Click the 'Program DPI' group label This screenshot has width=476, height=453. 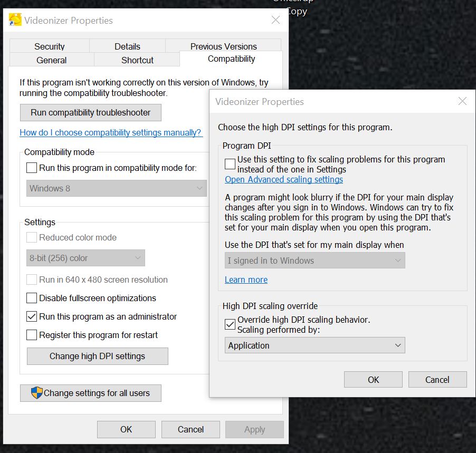[246, 146]
